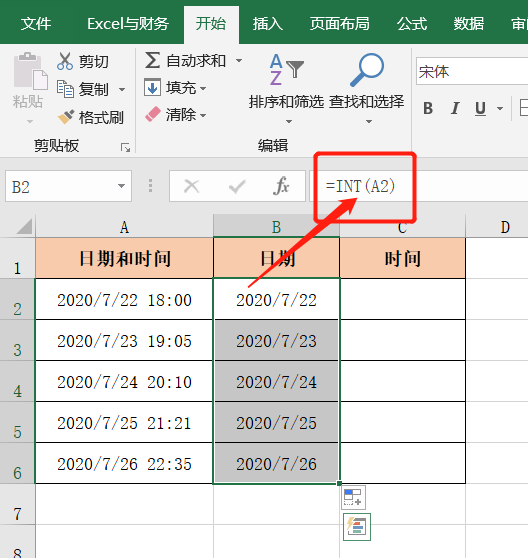
Task: Expand the Copy dropdown arrow
Action: click(x=122, y=89)
